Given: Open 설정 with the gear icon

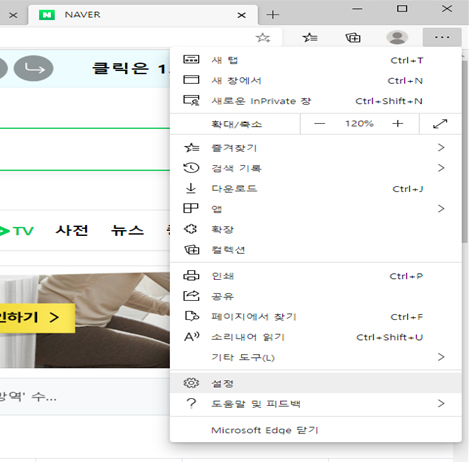Looking at the screenshot, I should point(316,383).
